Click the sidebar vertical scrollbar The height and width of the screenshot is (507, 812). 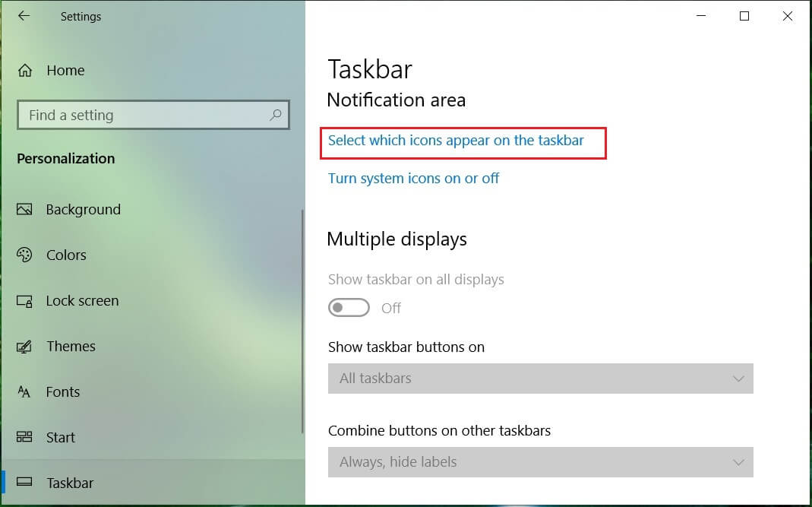tap(302, 322)
